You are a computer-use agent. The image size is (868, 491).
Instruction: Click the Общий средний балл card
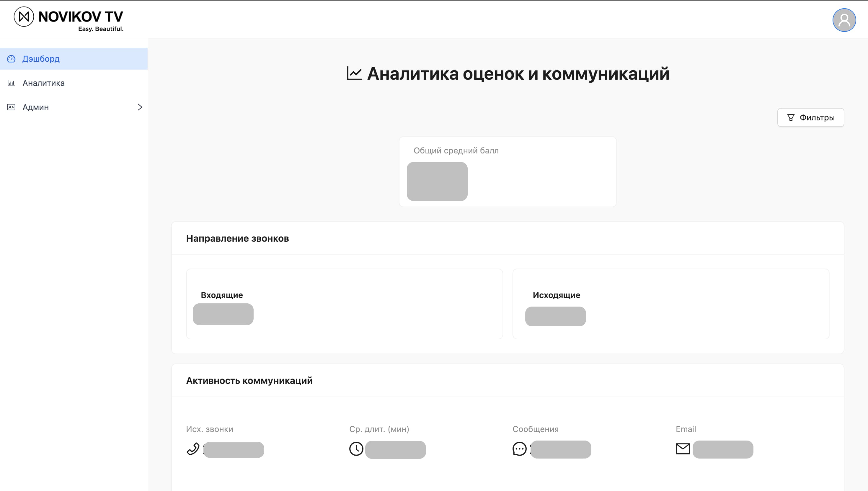point(508,172)
